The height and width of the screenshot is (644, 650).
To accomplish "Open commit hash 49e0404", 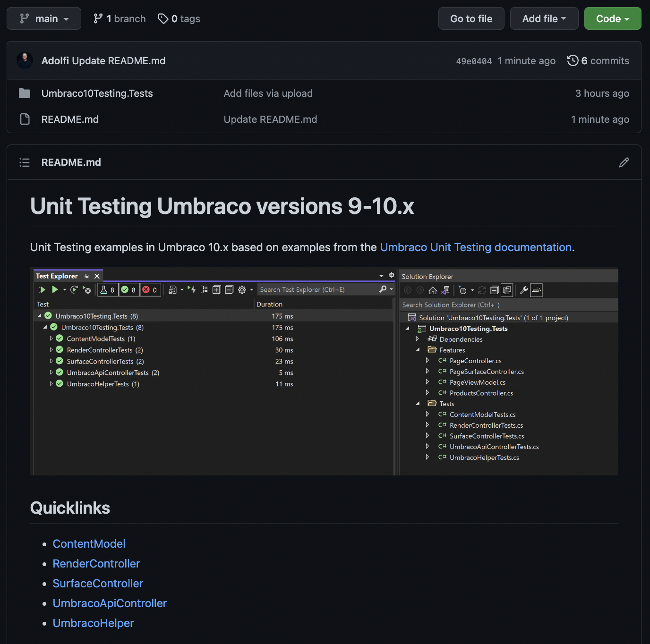I will [x=474, y=61].
